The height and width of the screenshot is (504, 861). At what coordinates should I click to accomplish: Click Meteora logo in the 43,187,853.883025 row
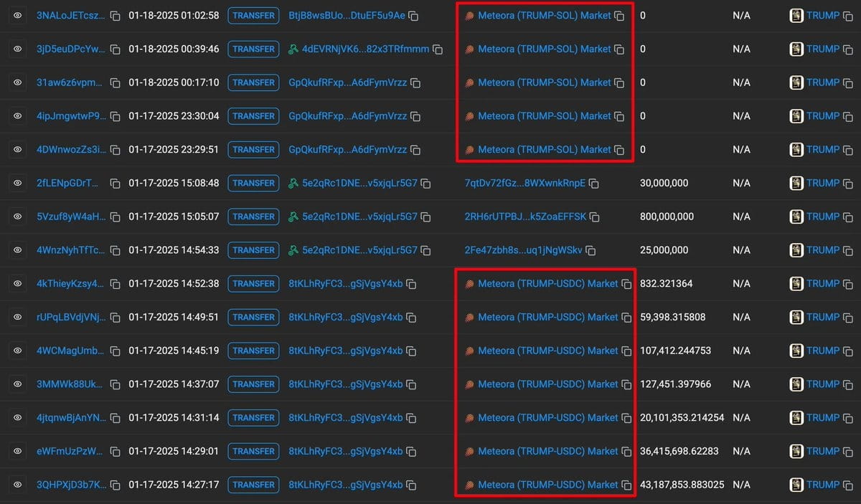tap(469, 485)
